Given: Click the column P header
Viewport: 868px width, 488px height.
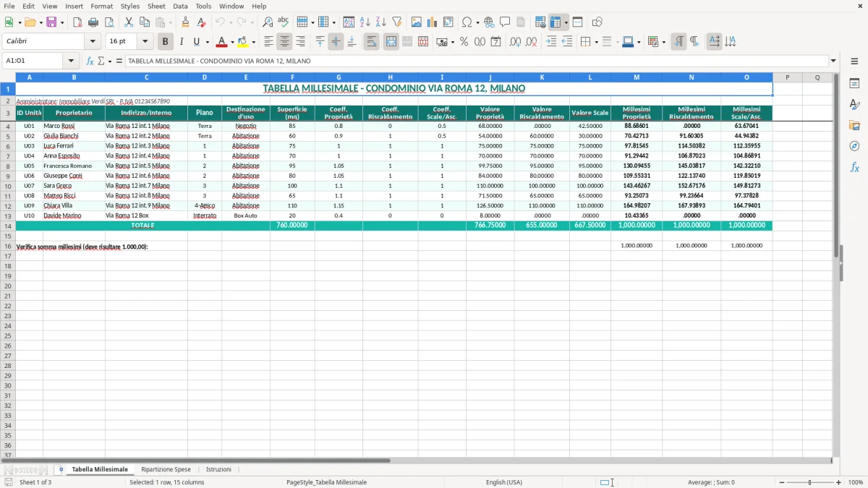Looking at the screenshot, I should [x=788, y=77].
